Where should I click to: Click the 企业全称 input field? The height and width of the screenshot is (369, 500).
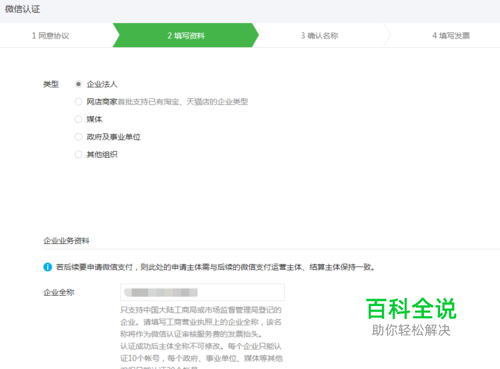tap(202, 292)
